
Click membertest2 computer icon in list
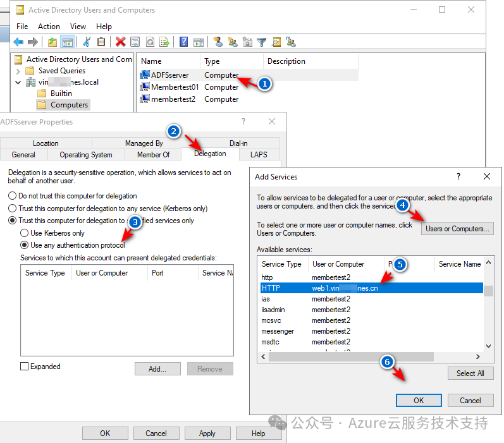(x=145, y=99)
